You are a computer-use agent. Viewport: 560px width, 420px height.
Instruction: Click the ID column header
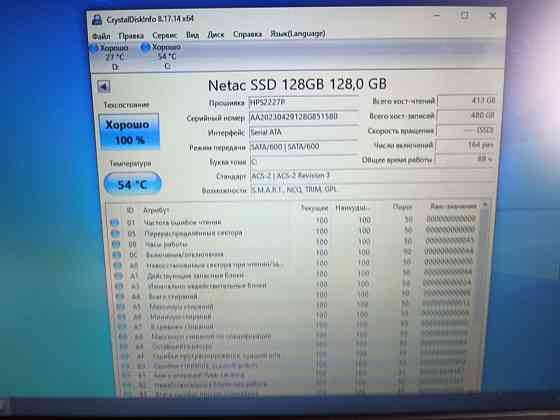pos(130,210)
